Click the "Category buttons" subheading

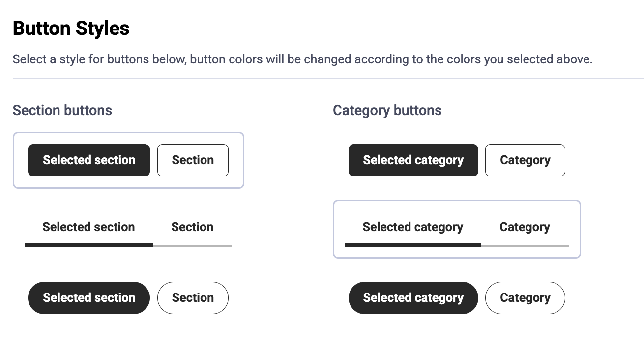coord(387,110)
